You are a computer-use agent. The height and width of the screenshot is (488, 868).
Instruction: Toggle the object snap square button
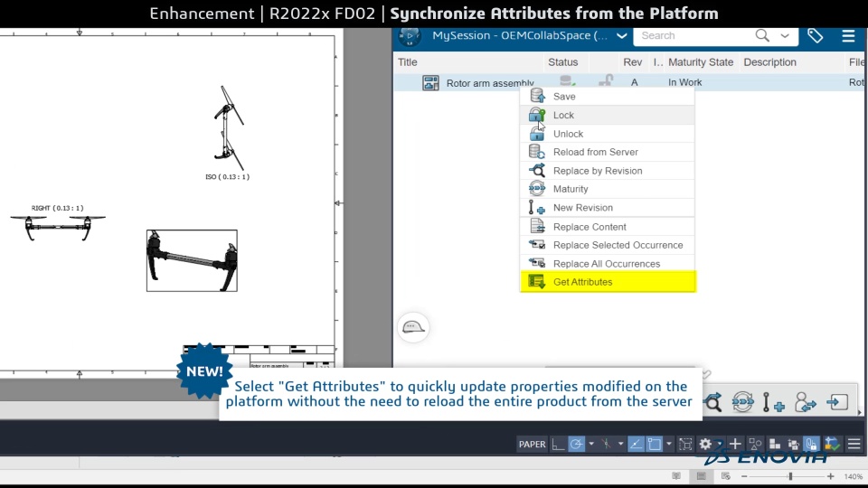[x=655, y=445]
